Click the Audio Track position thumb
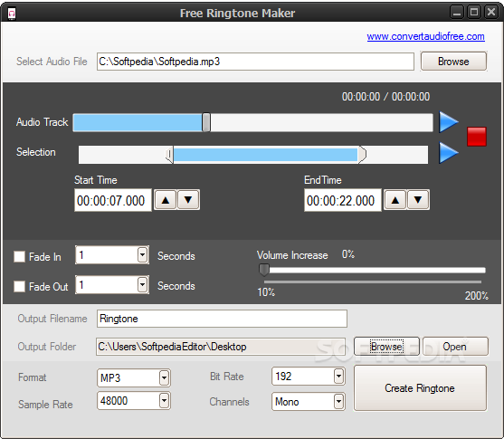The image size is (504, 439). click(x=206, y=122)
